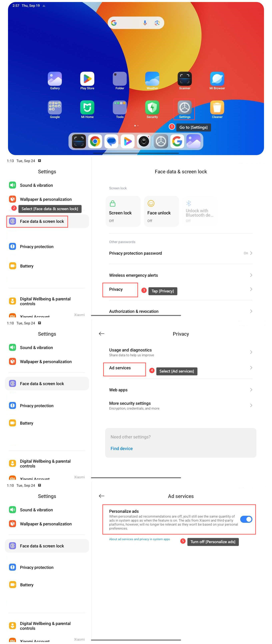Open the More security settings chevron
Viewport: 272px width, 644px height.
pyautogui.click(x=251, y=406)
